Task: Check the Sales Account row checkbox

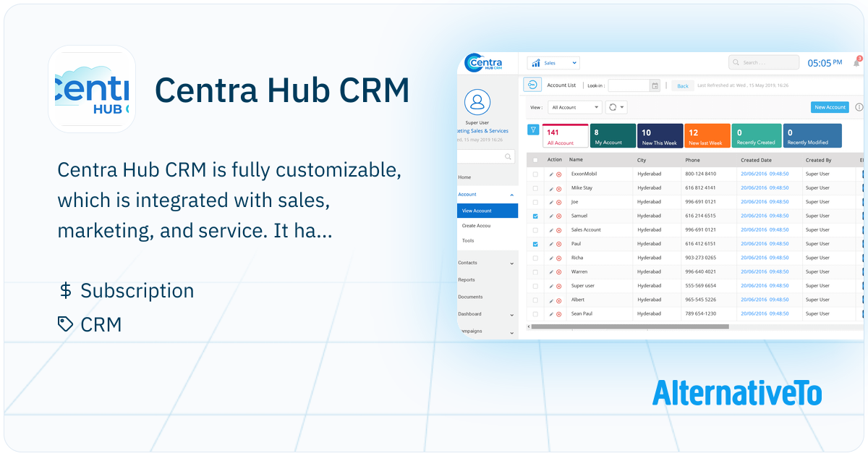Action: click(x=535, y=230)
